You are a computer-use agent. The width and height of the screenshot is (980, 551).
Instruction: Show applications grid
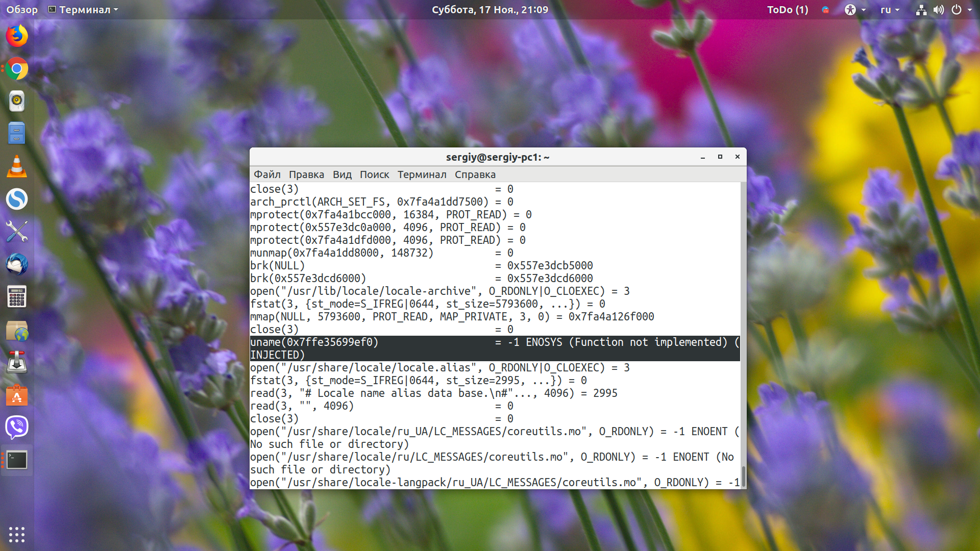click(17, 534)
